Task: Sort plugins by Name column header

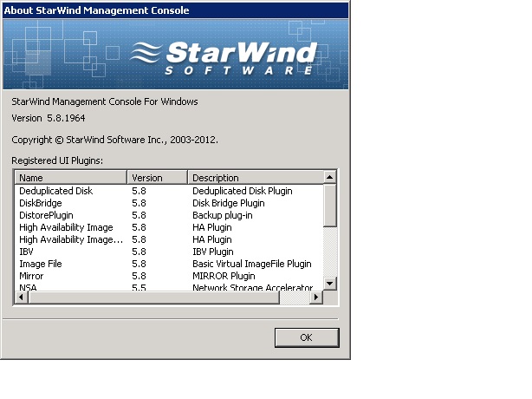Action: [70, 178]
